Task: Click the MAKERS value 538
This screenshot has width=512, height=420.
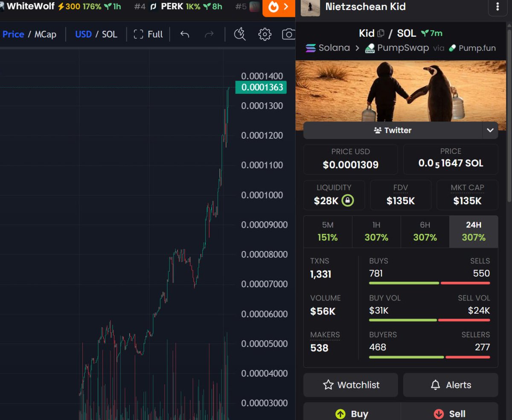Action: pos(319,348)
